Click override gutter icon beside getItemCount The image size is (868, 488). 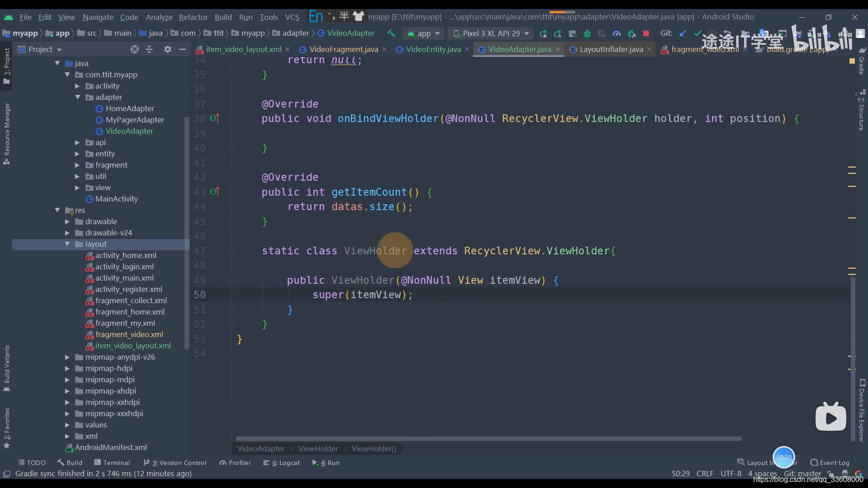click(215, 192)
